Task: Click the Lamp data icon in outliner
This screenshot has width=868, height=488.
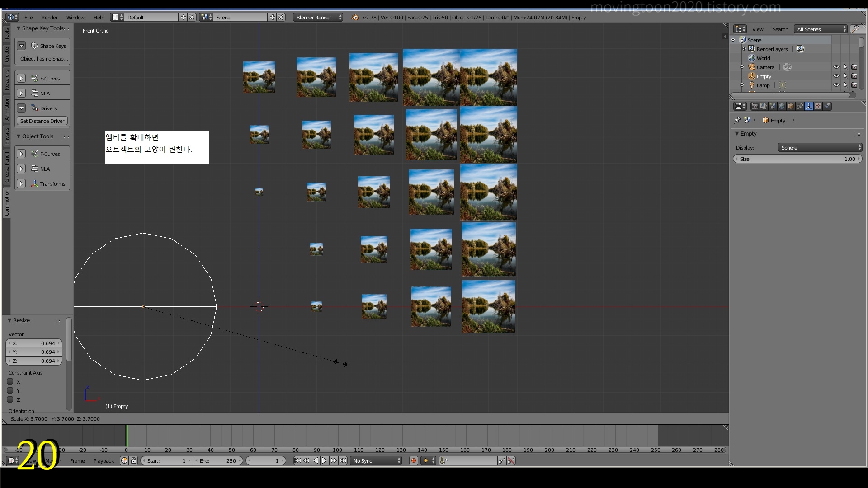Action: coord(783,85)
